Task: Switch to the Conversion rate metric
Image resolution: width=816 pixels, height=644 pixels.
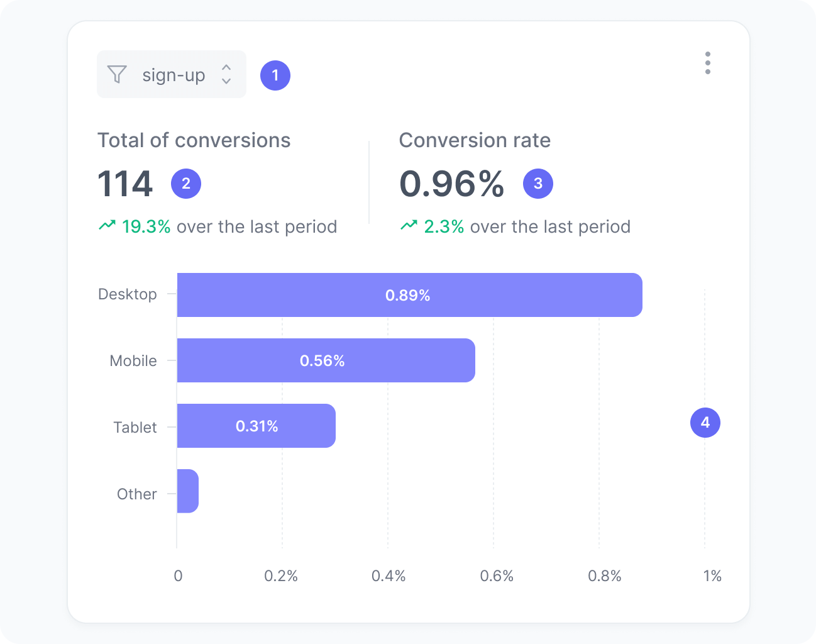Action: tap(475, 140)
